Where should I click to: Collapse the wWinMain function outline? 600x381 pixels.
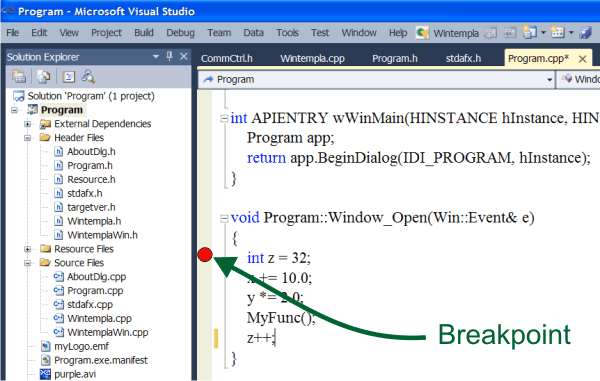[224, 119]
